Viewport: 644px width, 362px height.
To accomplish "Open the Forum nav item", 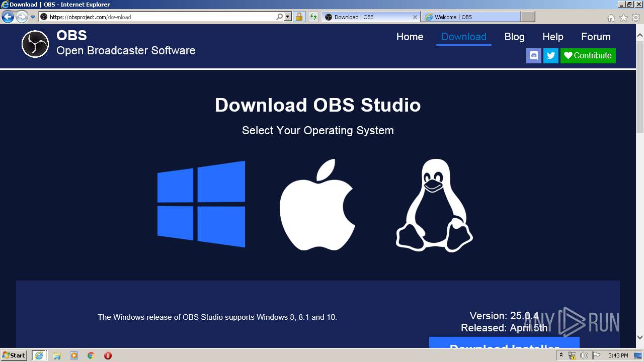I will point(596,37).
